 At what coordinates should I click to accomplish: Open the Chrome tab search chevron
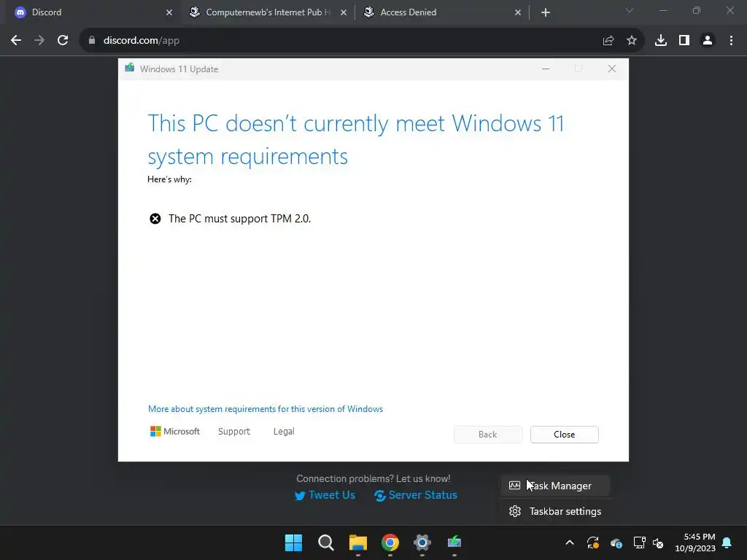tap(630, 10)
